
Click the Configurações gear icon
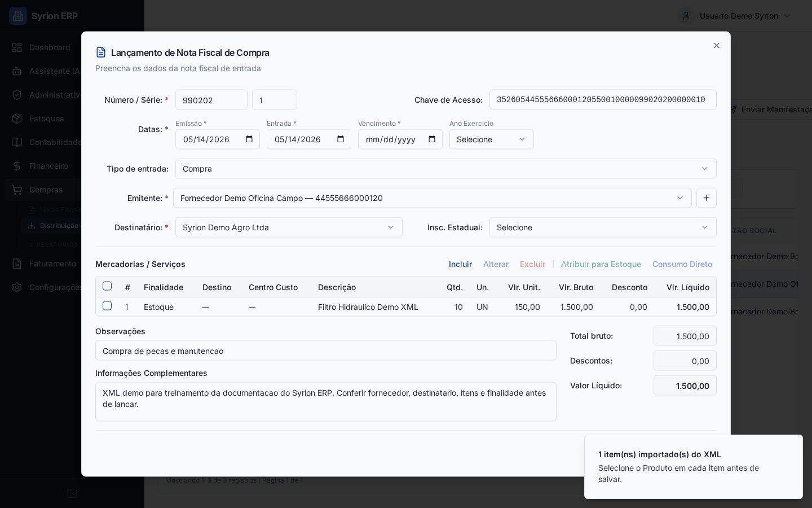(17, 287)
